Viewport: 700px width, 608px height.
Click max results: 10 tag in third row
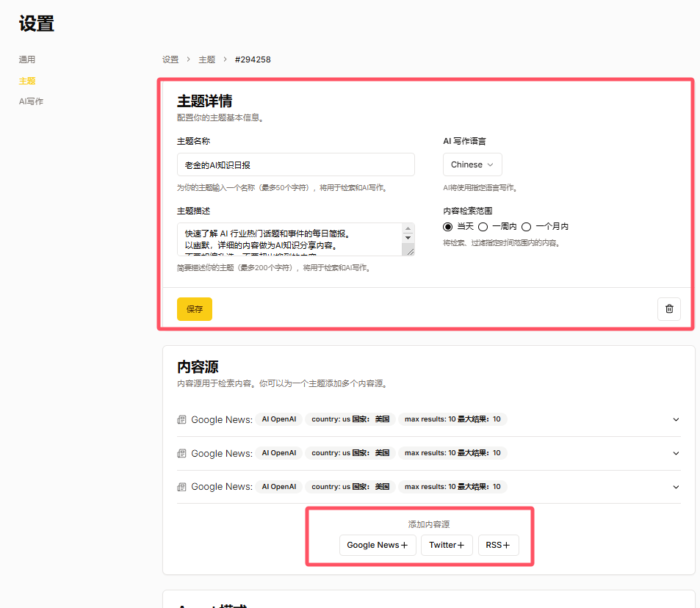pos(452,487)
